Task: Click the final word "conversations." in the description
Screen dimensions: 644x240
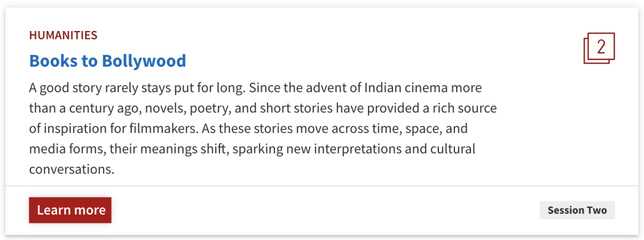Action: point(71,169)
